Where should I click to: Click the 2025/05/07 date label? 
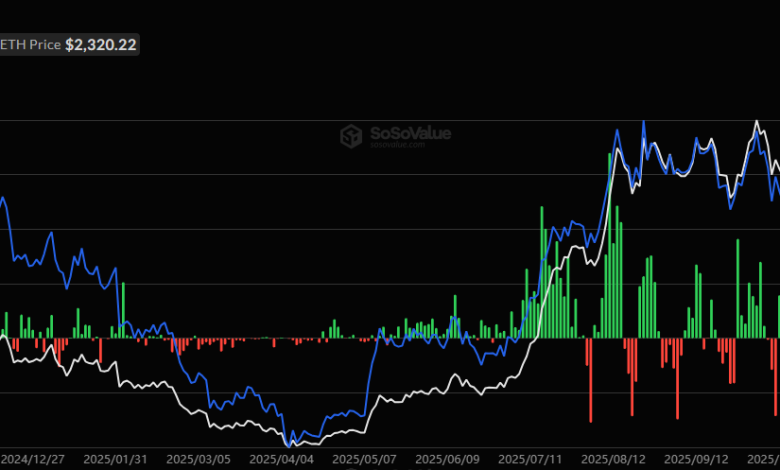(x=366, y=458)
